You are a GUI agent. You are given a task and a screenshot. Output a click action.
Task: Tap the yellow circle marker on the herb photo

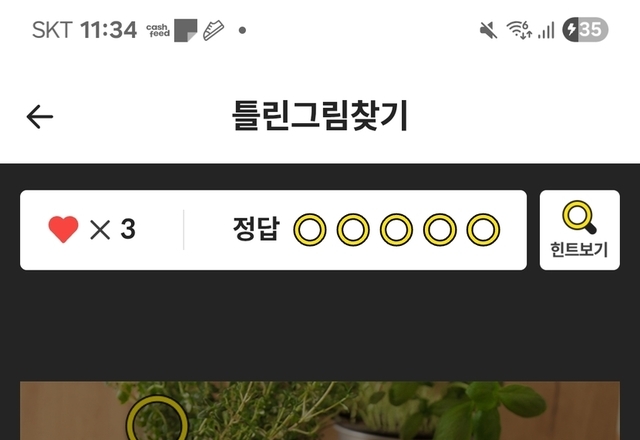coord(157,418)
